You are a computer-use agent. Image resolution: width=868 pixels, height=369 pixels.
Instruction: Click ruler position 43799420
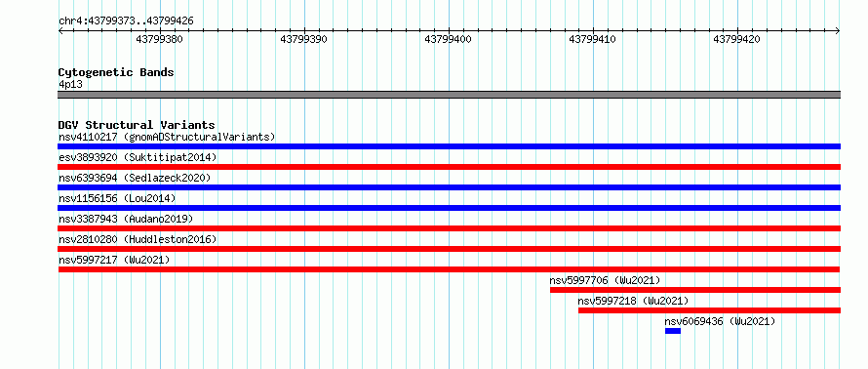click(737, 39)
